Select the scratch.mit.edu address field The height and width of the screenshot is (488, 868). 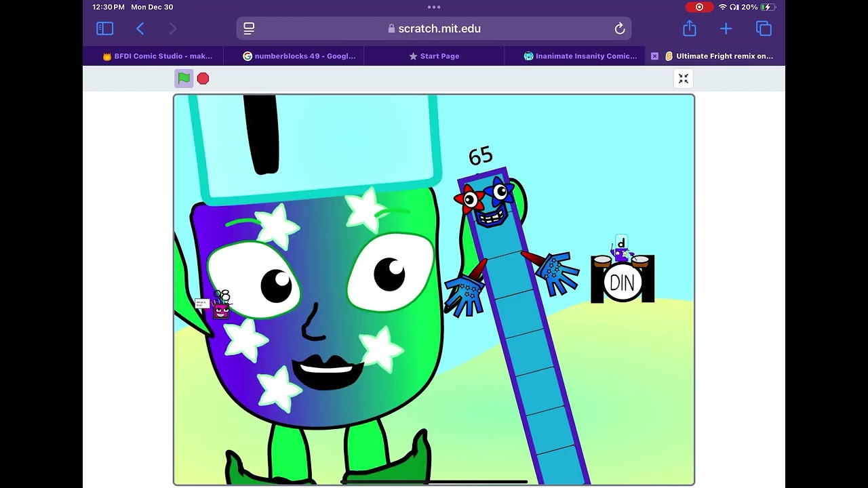pos(434,28)
